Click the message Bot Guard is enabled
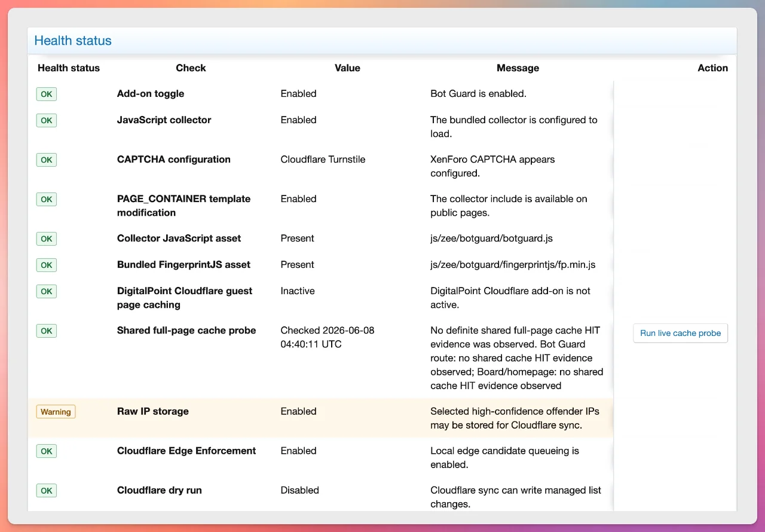The height and width of the screenshot is (532, 765). coord(478,93)
